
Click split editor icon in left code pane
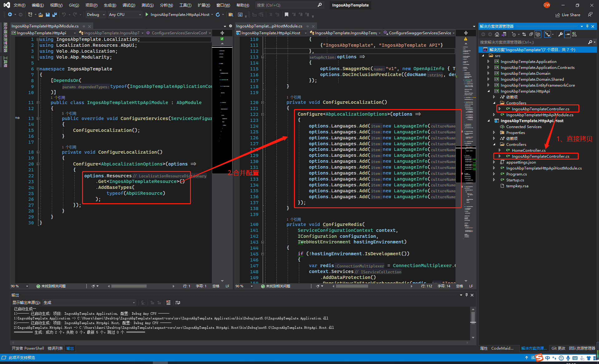[222, 33]
